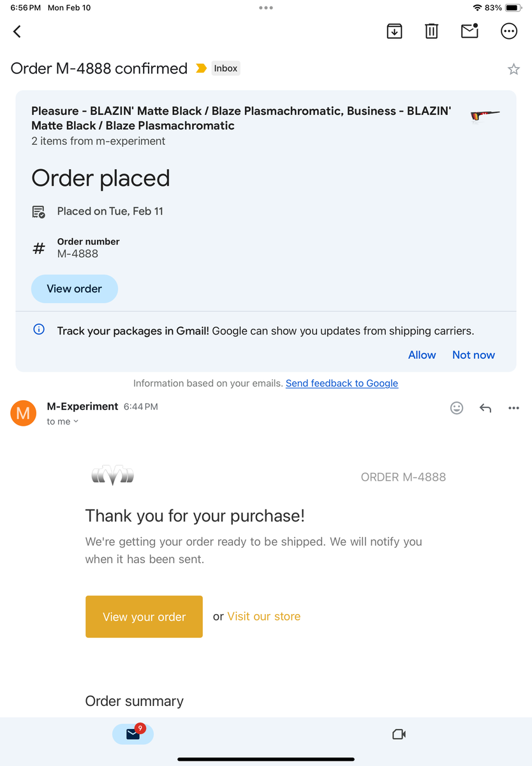Switch to the Meet video tab
The height and width of the screenshot is (766, 532).
[399, 734]
